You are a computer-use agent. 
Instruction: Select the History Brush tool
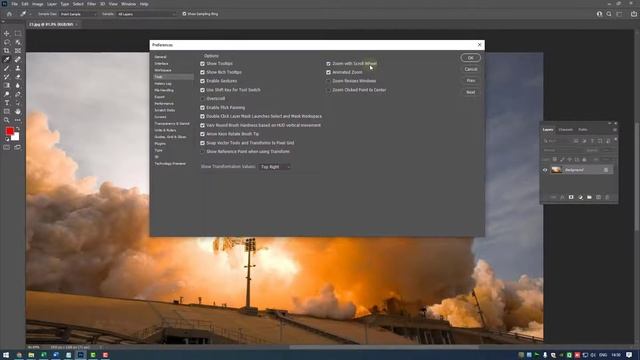click(7, 77)
